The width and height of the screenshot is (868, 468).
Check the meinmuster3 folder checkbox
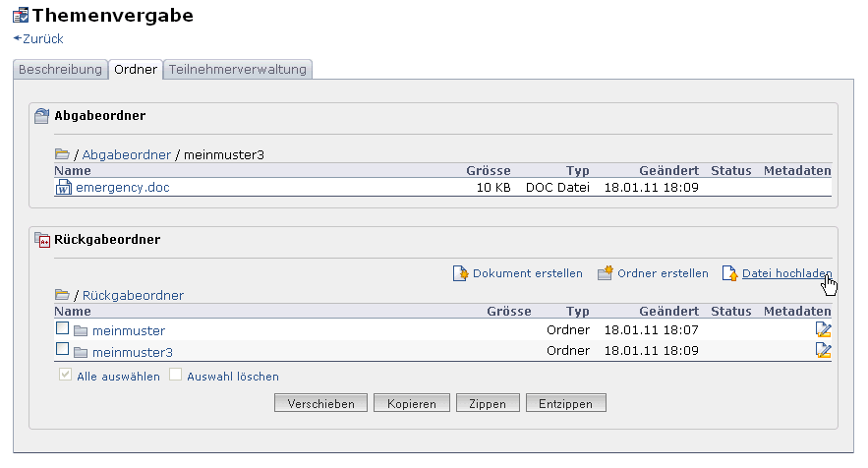click(x=62, y=350)
